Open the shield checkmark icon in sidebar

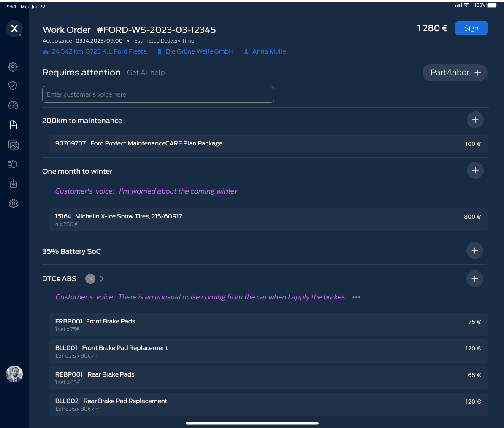13,86
